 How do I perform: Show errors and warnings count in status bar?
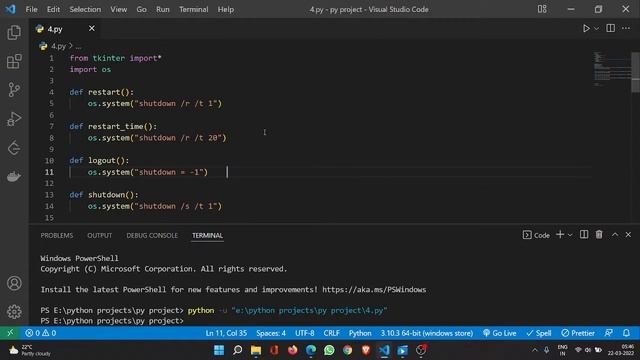(41, 333)
